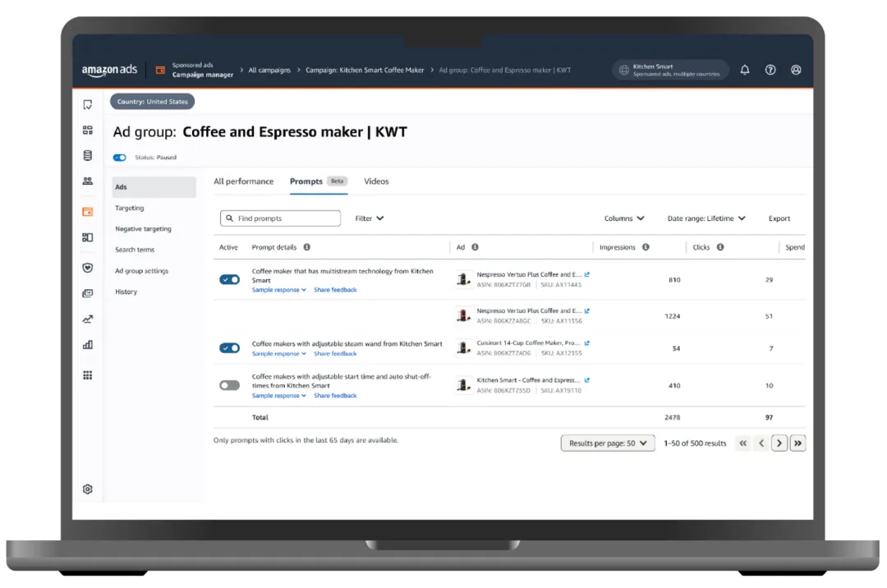Click the Find prompts search field
Viewport: 887px width, 588px height.
pyautogui.click(x=281, y=218)
